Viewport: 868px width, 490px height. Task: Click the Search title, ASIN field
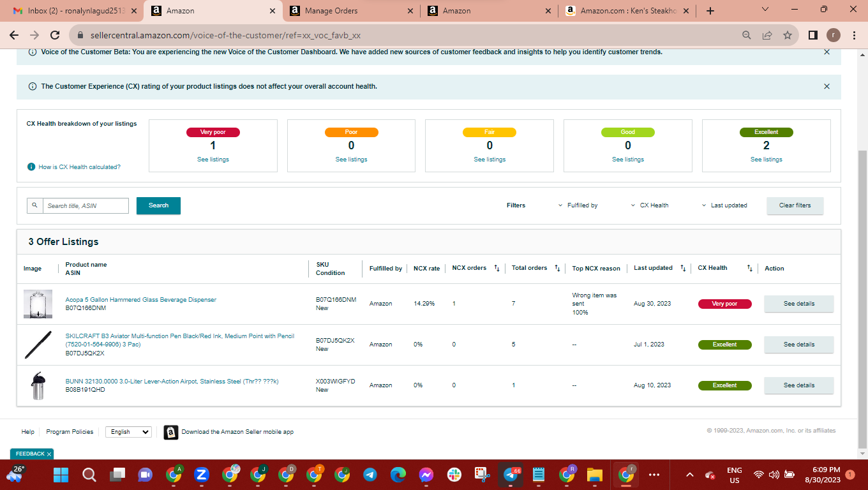tap(86, 205)
